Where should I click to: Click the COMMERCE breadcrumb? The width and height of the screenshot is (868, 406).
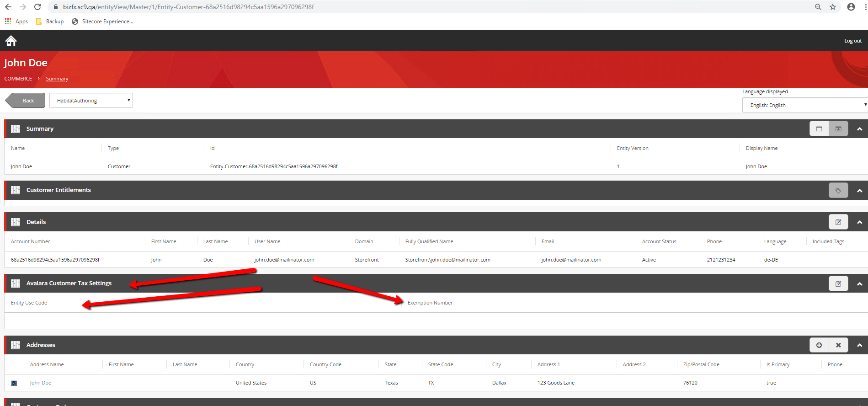click(18, 79)
